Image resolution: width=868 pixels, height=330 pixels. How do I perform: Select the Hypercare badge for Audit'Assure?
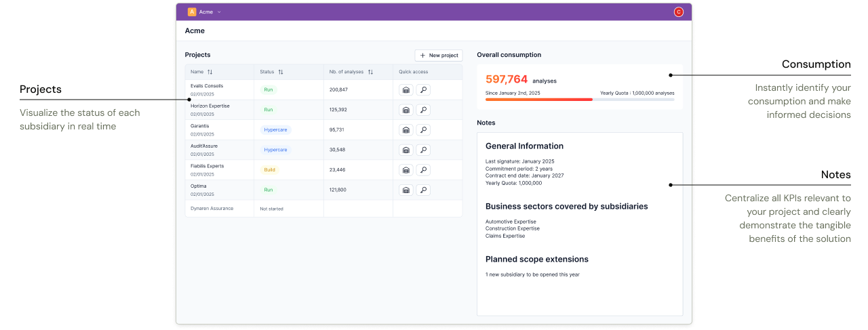[x=275, y=150]
